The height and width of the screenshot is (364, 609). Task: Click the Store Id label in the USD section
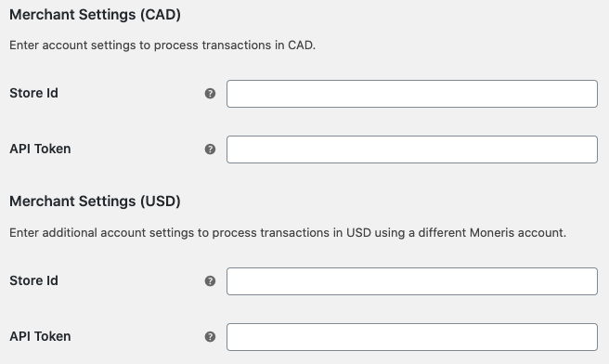[33, 280]
